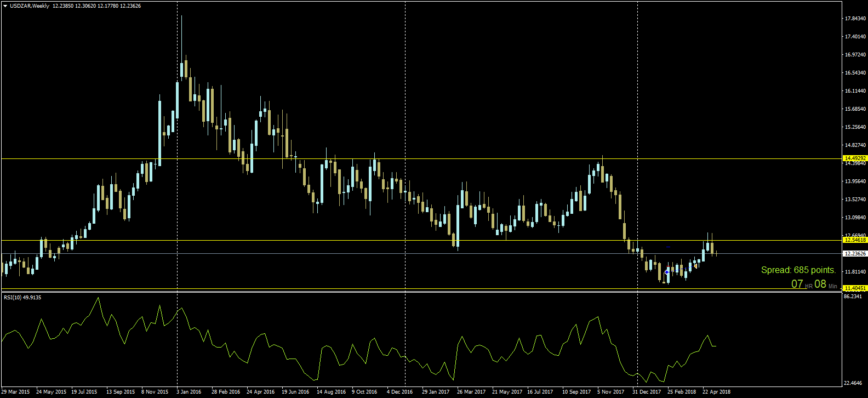Click the 29 Mar 2015 date label
The width and height of the screenshot is (868, 398).
click(15, 392)
